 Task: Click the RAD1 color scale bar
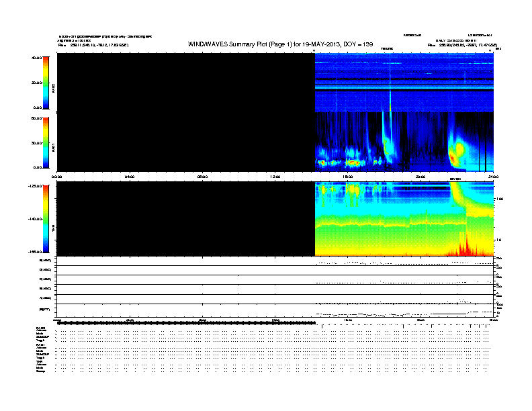click(46, 142)
